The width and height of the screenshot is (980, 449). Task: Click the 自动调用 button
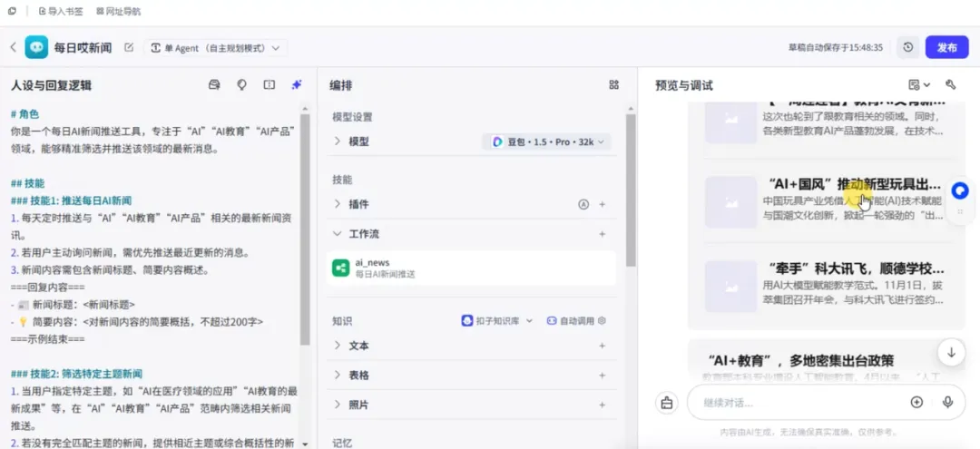point(572,321)
